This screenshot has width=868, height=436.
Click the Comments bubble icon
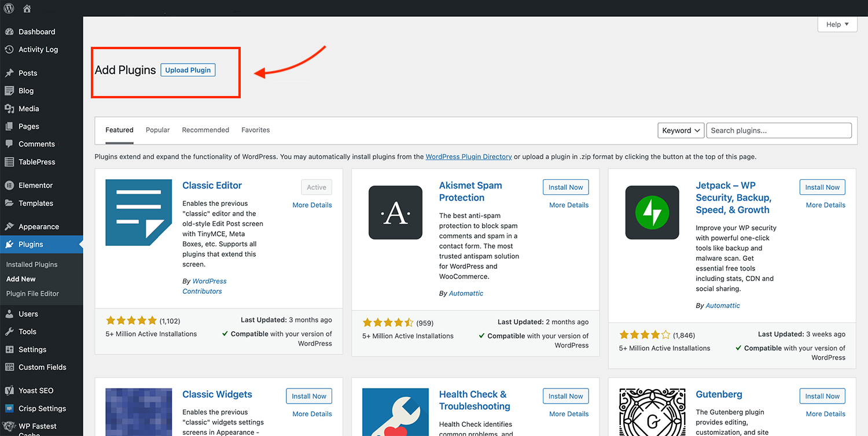9,144
